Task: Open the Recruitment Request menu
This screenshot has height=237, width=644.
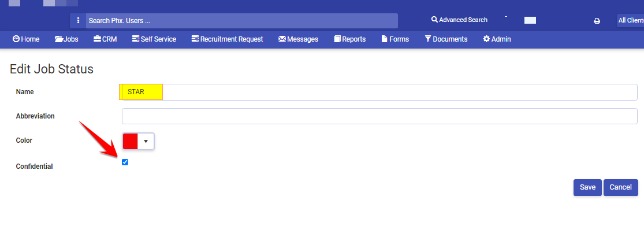Action: click(227, 39)
